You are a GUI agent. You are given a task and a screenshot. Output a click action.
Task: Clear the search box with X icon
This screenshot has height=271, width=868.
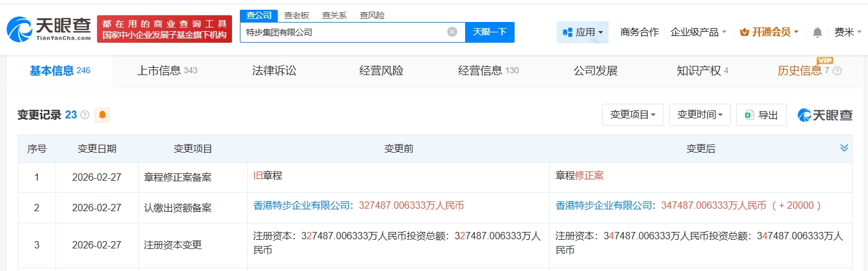452,32
